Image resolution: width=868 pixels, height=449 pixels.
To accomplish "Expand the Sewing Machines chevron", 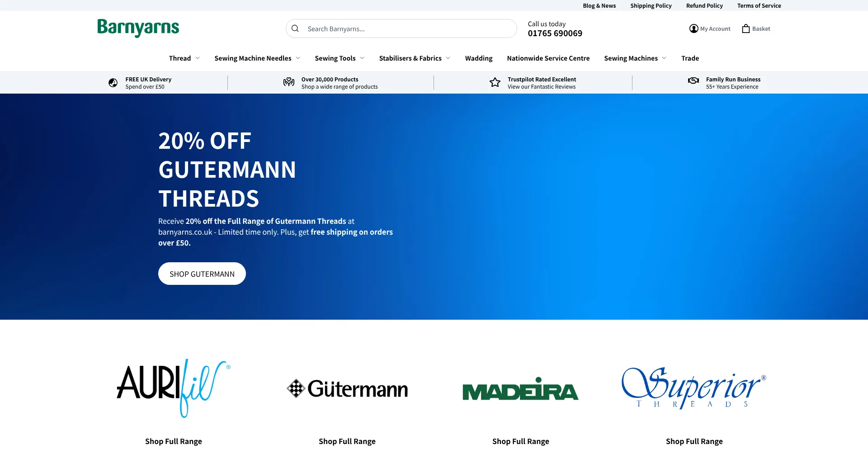I will (664, 58).
